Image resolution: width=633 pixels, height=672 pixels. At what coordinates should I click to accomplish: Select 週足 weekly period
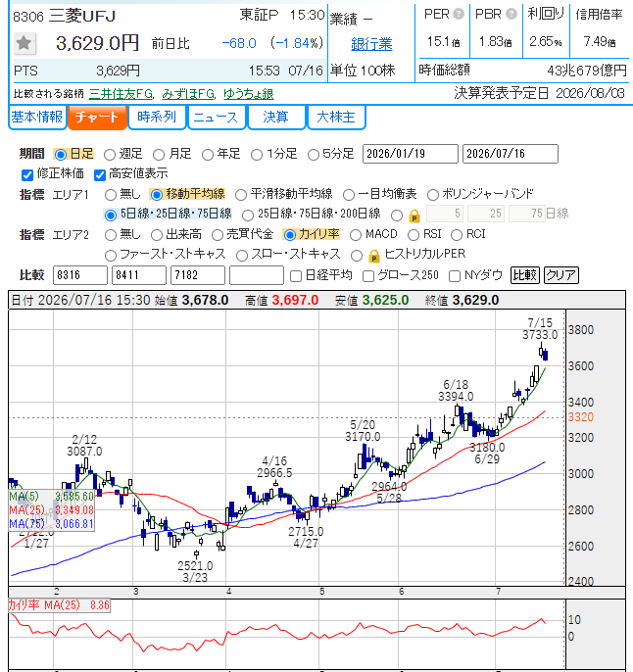110,155
